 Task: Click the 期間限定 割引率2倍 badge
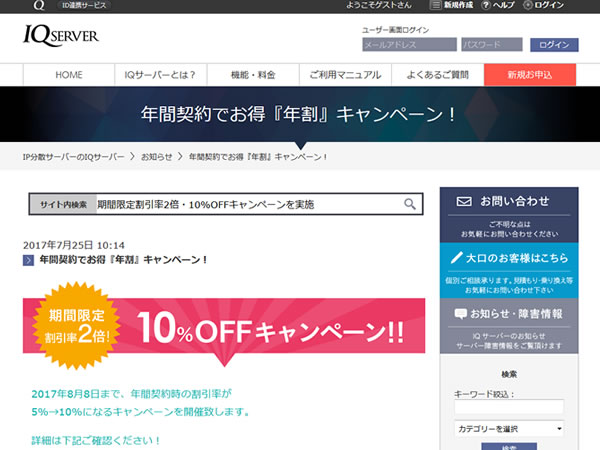(77, 326)
